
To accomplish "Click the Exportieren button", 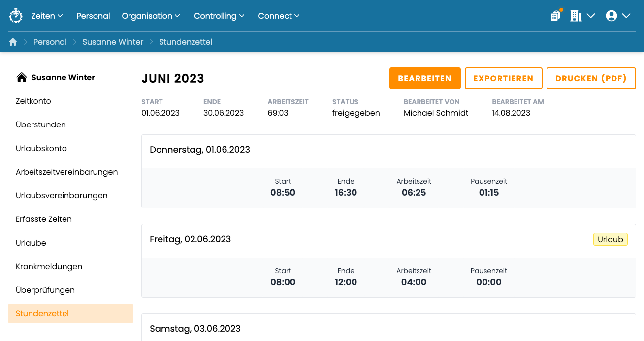I will coord(503,78).
